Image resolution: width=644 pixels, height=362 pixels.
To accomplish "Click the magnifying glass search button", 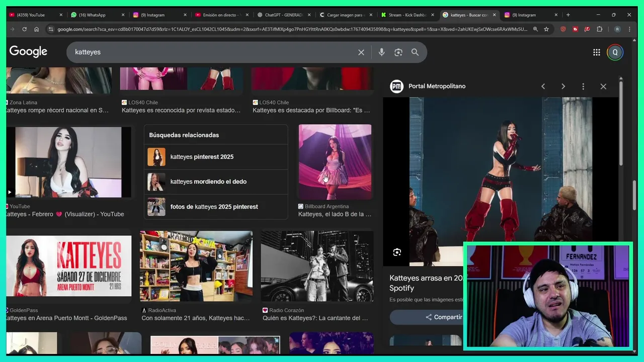I will 415,52.
